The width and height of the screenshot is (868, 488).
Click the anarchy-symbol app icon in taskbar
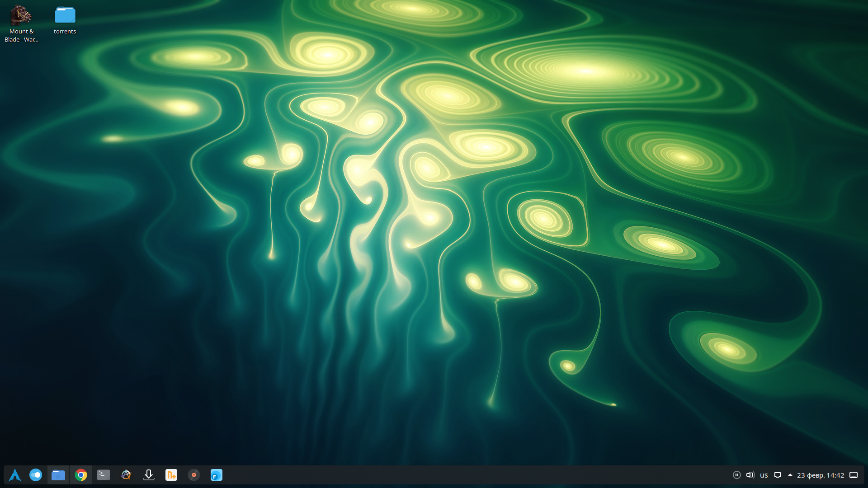point(126,475)
